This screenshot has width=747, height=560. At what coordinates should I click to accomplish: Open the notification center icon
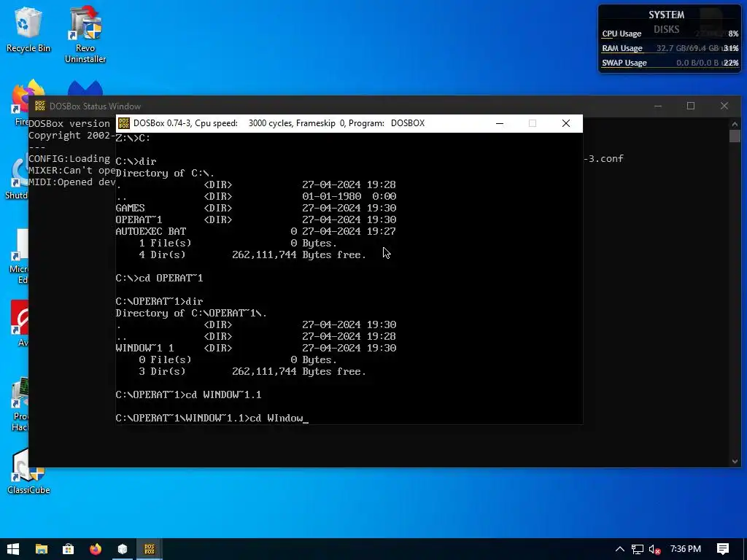(723, 549)
